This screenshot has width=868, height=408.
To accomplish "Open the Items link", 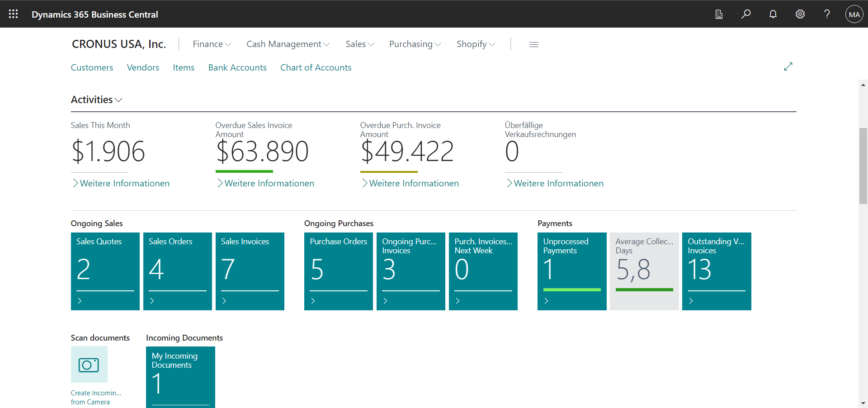I will pyautogui.click(x=184, y=67).
